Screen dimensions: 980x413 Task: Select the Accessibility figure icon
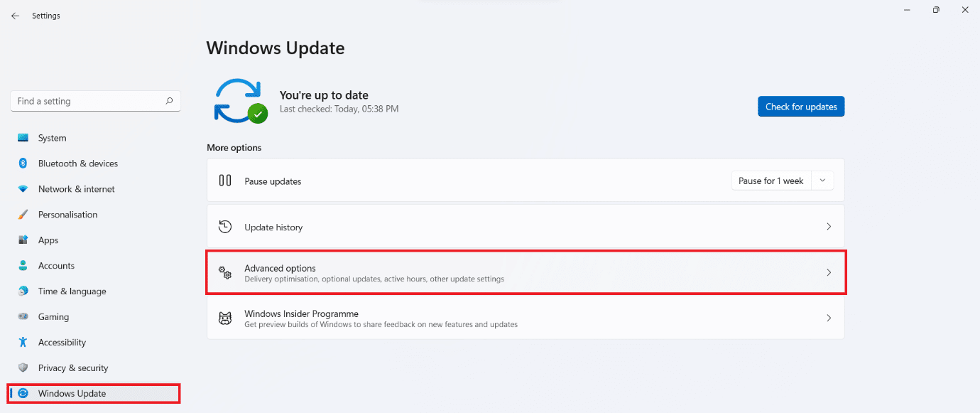[23, 343]
